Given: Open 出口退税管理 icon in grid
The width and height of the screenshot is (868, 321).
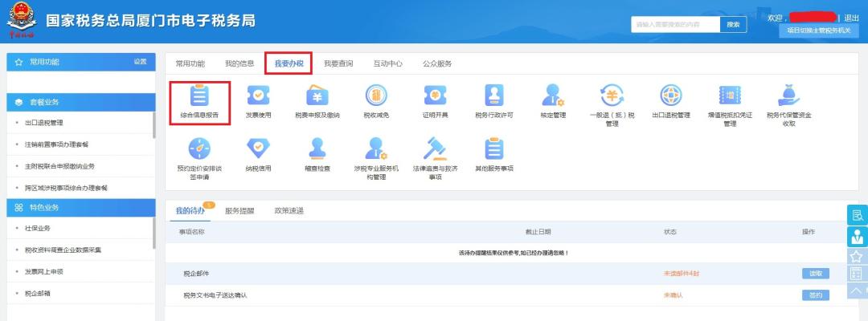Looking at the screenshot, I should click(x=671, y=95).
